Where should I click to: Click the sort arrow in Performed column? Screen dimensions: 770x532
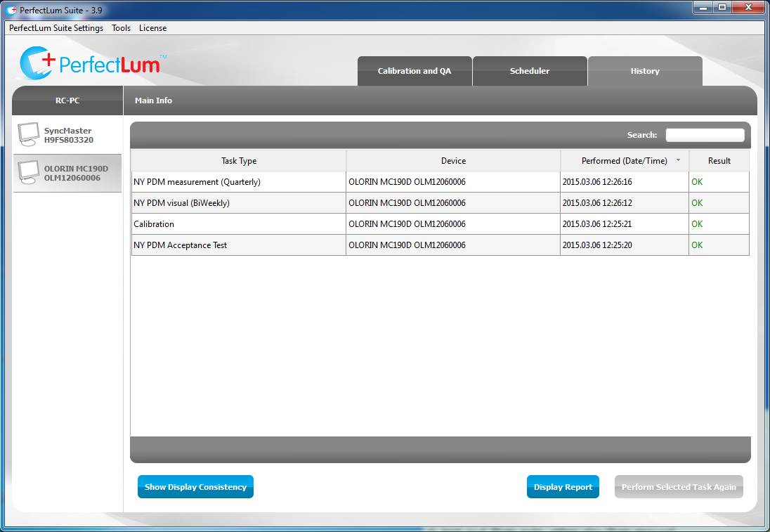pos(678,160)
